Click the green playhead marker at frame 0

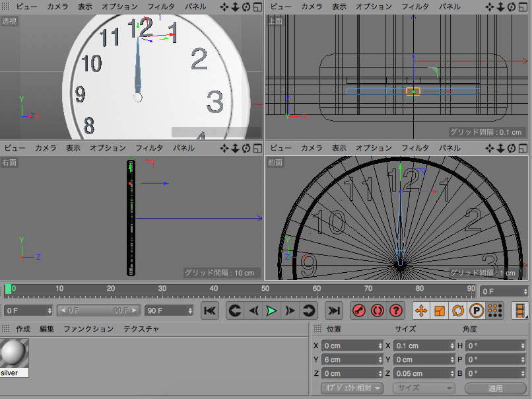pos(8,289)
